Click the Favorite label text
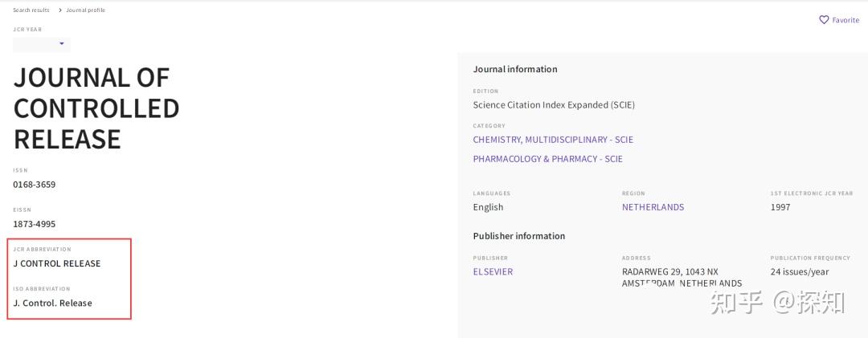This screenshot has height=338, width=868. [x=845, y=20]
